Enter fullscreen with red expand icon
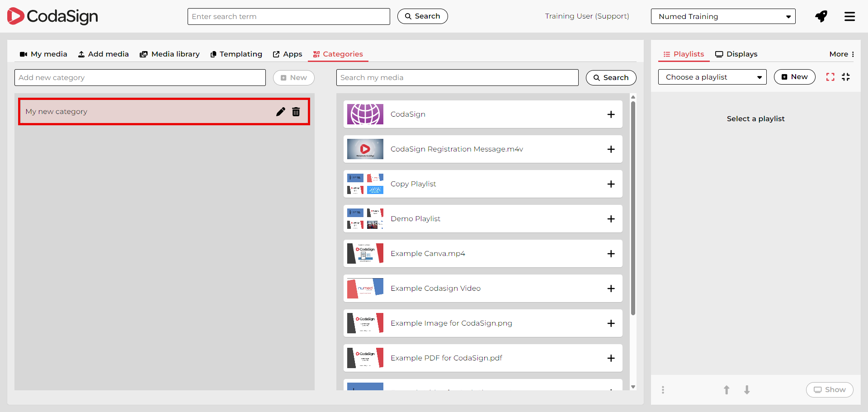Screen dimensions: 868x412 tap(830, 77)
